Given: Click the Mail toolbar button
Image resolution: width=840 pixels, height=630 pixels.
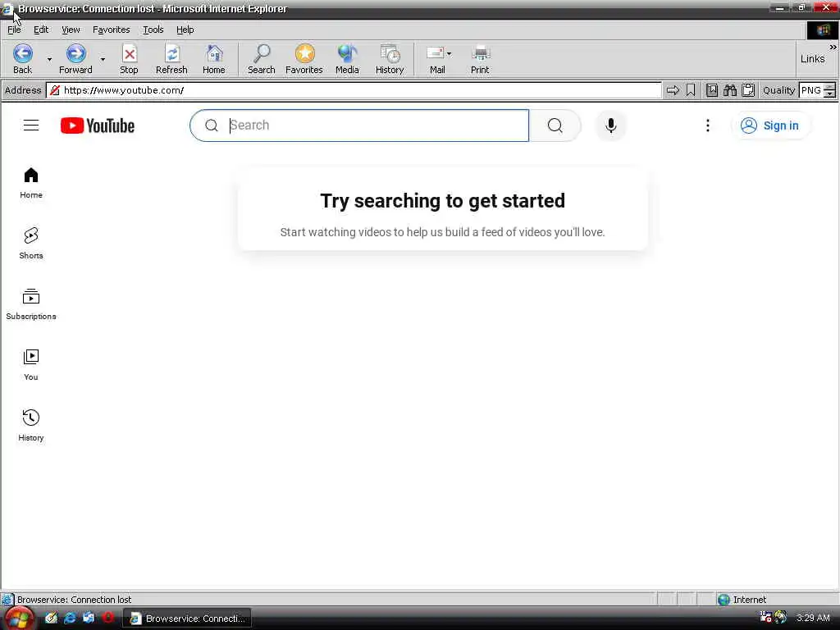Looking at the screenshot, I should [436, 59].
